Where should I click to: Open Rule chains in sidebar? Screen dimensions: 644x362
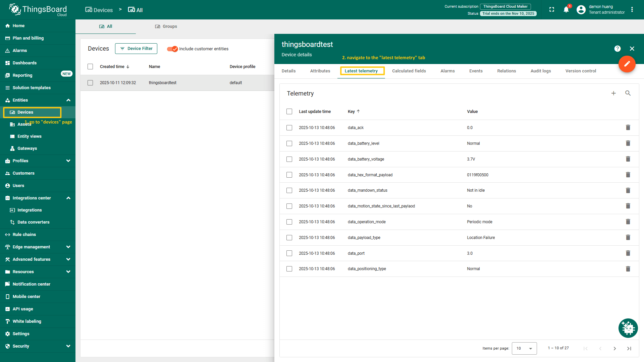tap(24, 235)
